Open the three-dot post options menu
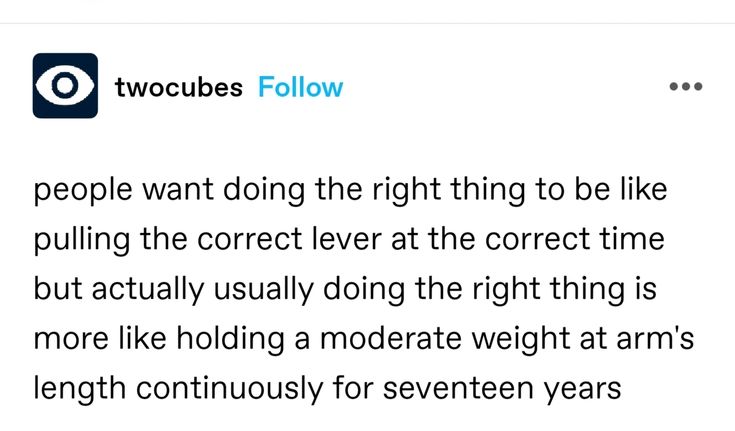This screenshot has height=431, width=735. [x=686, y=86]
